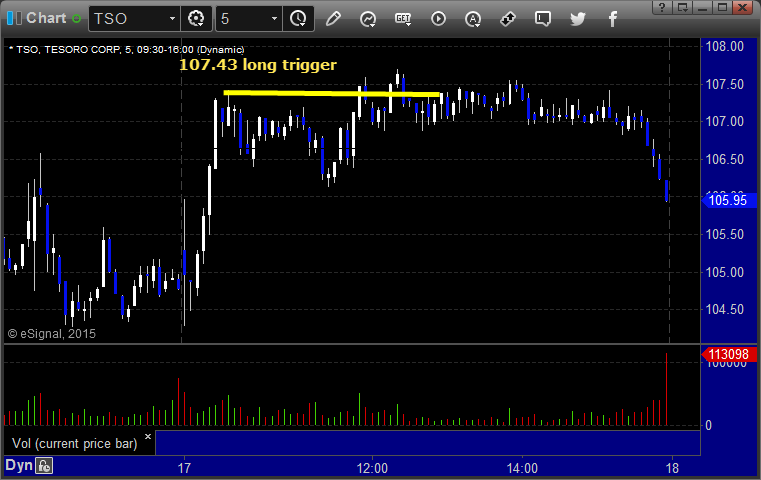The image size is (761, 480).
Task: Click the '107.43 long trigger' text annotation
Action: [258, 65]
